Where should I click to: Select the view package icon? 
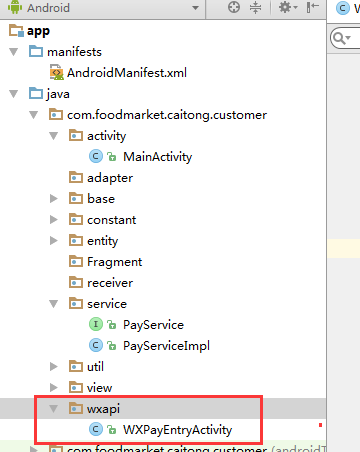coord(76,387)
